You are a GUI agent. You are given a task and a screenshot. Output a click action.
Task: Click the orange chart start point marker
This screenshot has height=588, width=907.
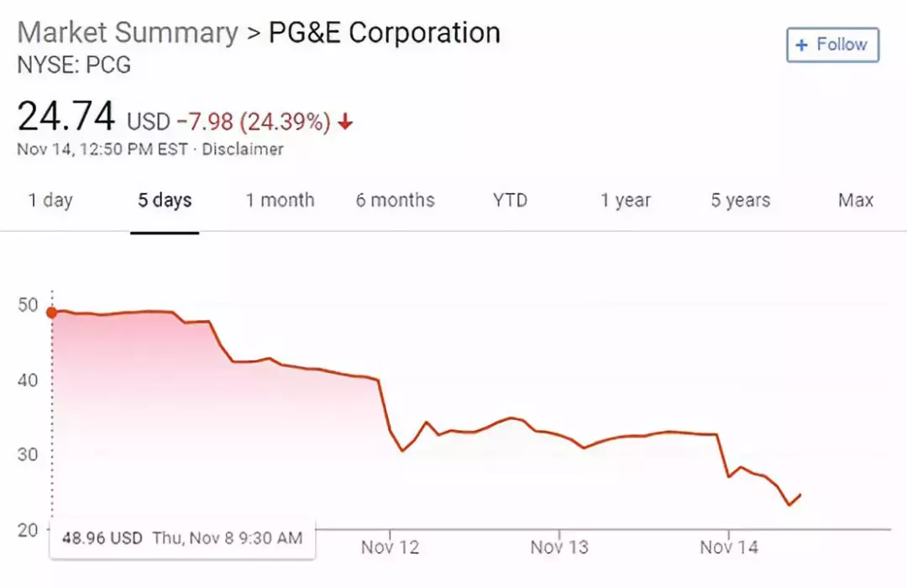tap(52, 312)
